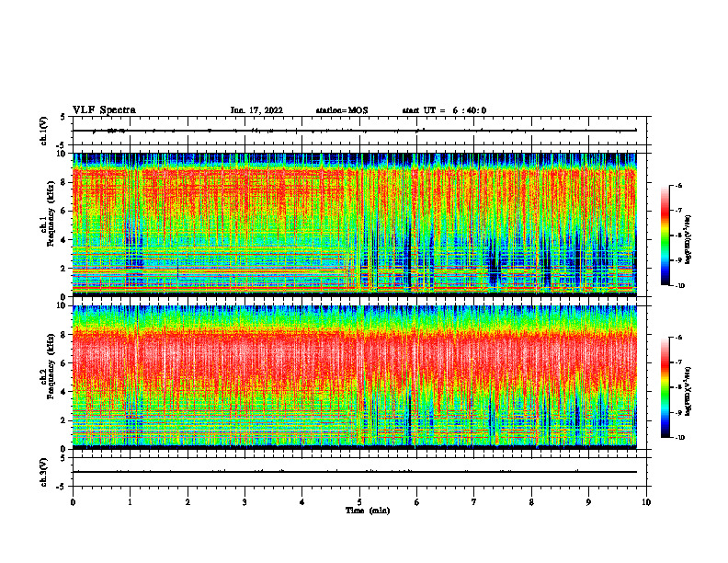Viewport: 728px width, 563px height.
Task: Click tick label "0" on the time axis
Action: point(73,502)
